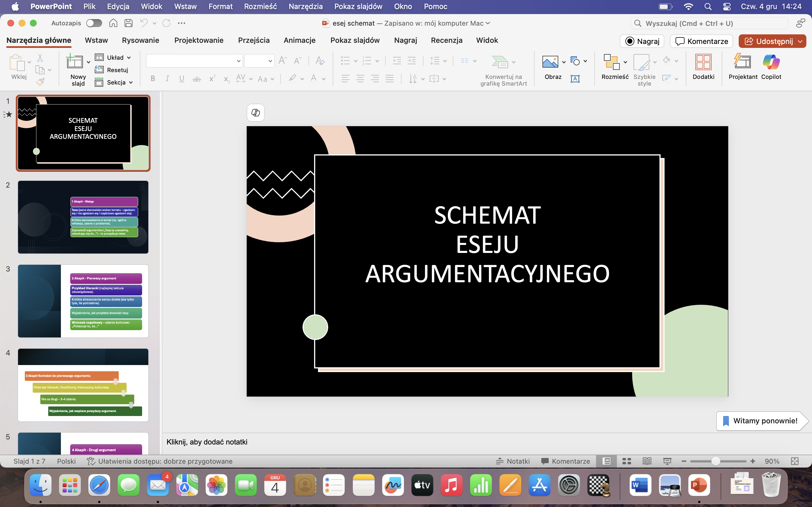Click the home icon beside Autozapis
Image resolution: width=812 pixels, height=507 pixels.
113,23
